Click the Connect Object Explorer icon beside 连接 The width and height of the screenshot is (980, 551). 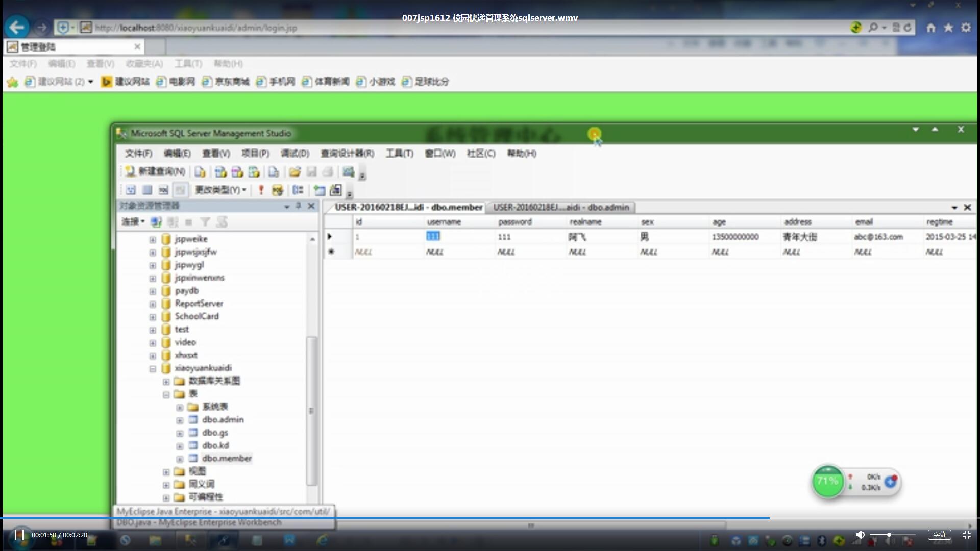156,222
